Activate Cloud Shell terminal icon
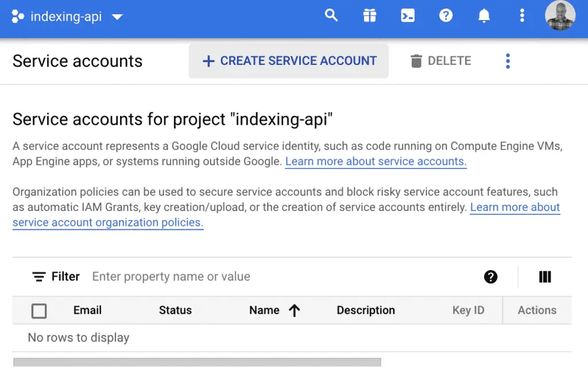This screenshot has height=377, width=588. (408, 16)
